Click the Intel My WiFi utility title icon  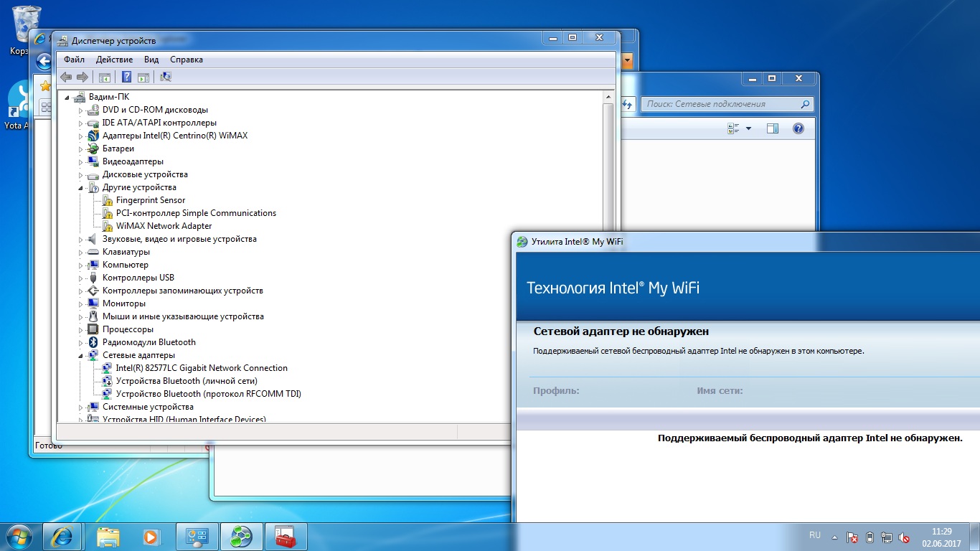tap(523, 242)
